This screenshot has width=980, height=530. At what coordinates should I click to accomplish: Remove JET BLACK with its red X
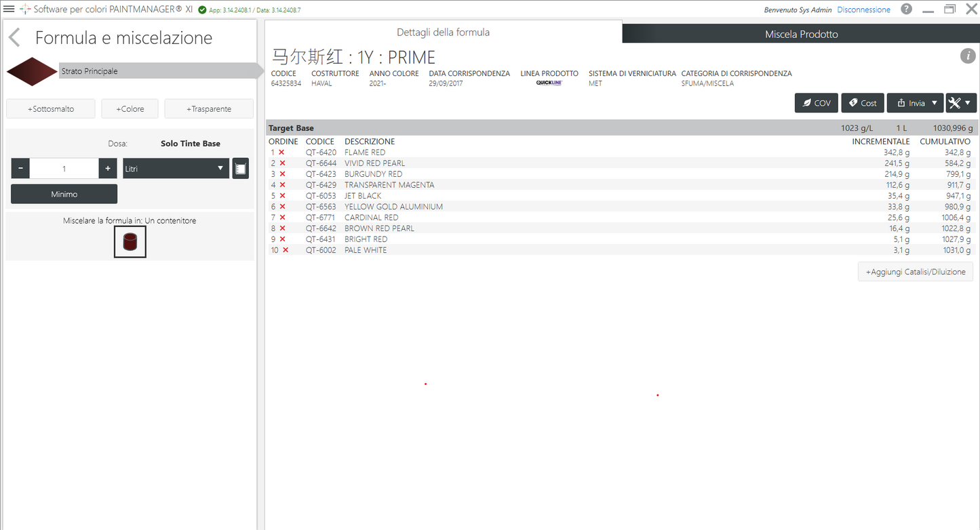pos(281,196)
